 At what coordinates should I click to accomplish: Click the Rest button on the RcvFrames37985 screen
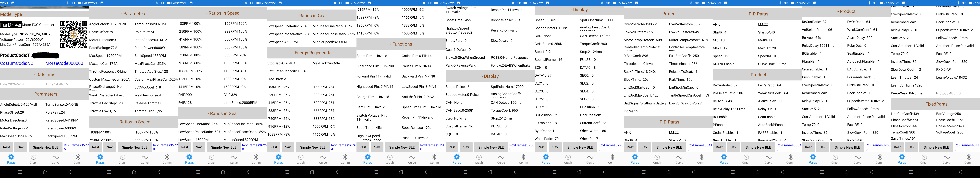click(x=541, y=147)
